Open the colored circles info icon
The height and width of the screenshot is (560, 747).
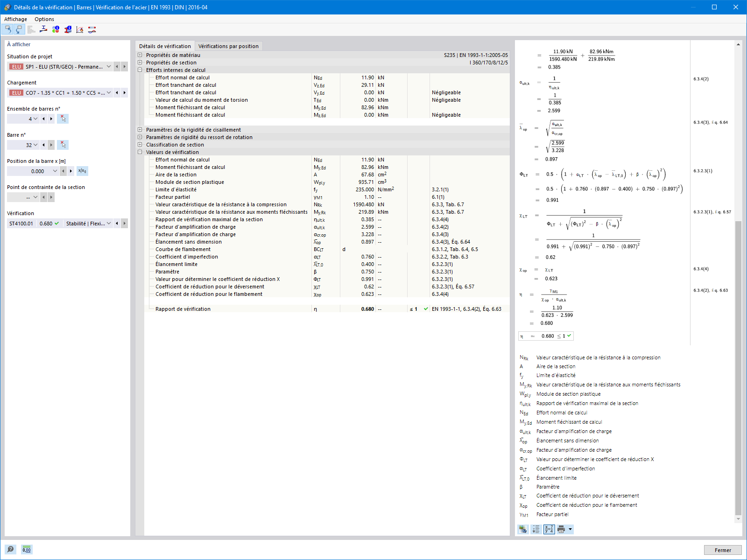click(56, 29)
